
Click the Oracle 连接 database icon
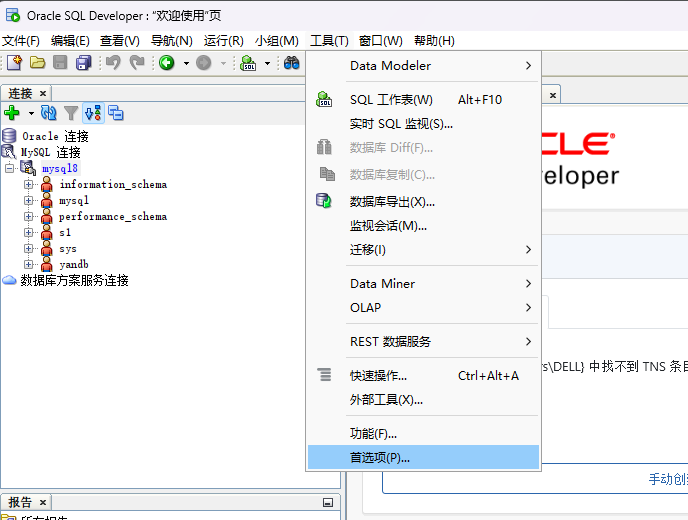[x=9, y=136]
